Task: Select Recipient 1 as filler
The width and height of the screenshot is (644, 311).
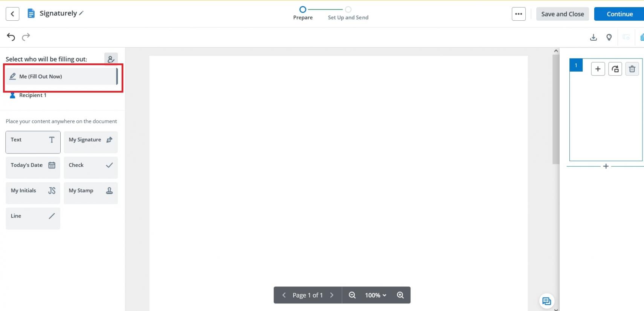Action: pyautogui.click(x=33, y=95)
